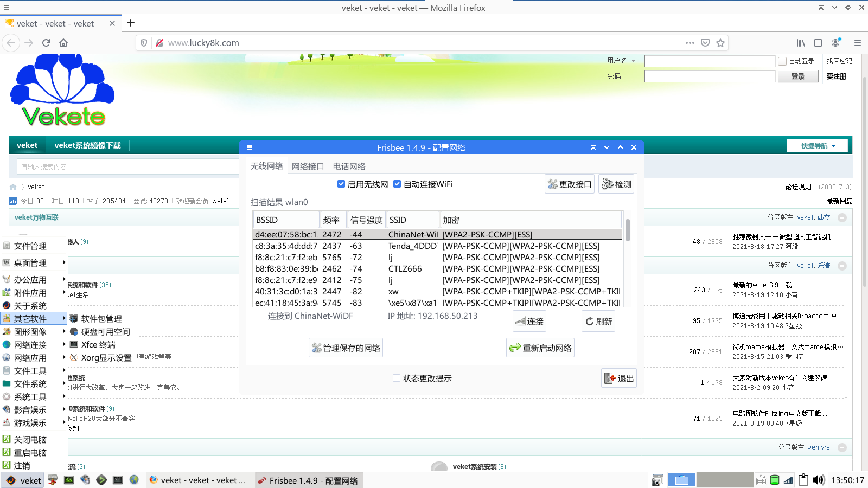The image size is (868, 488).
Task: Launch the web browser globe taskbar icon
Action: click(134, 480)
